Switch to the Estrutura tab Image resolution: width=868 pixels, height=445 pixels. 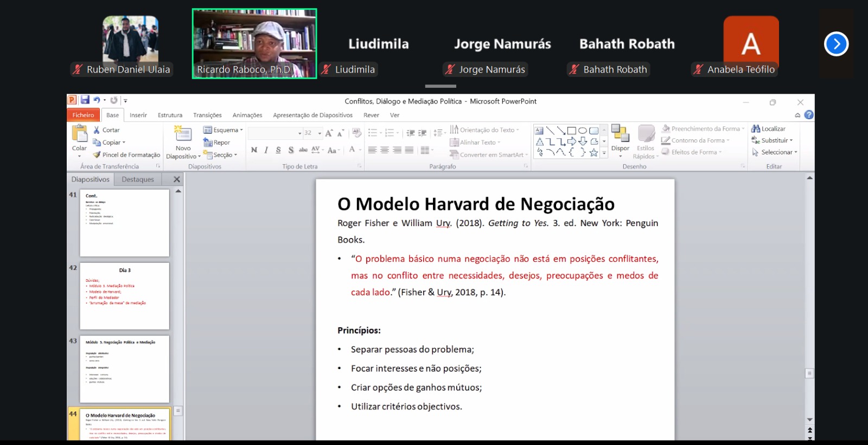(170, 115)
